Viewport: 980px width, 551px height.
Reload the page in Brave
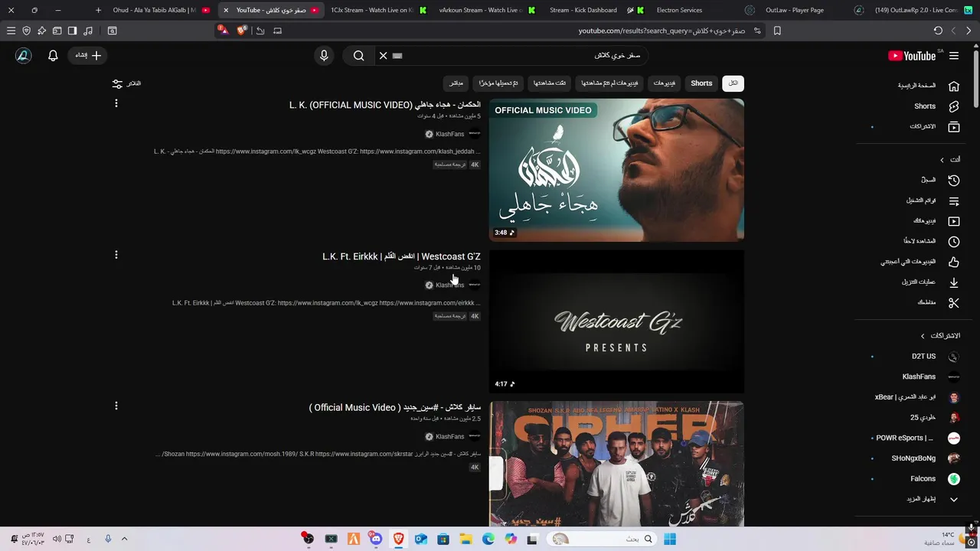click(938, 31)
